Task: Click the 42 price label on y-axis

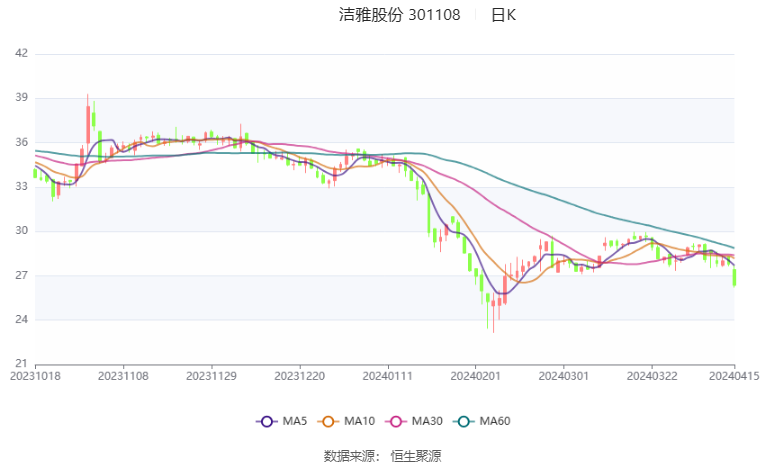Action: click(20, 54)
